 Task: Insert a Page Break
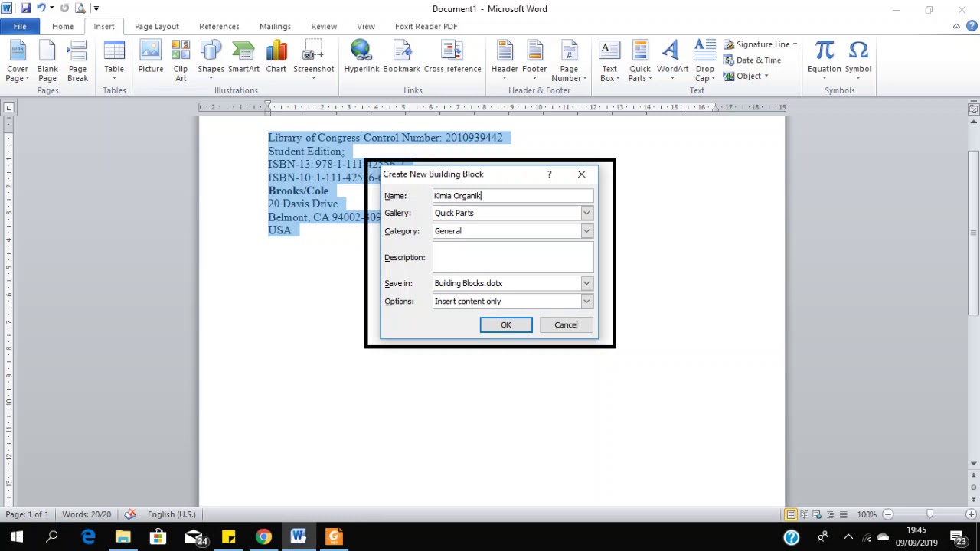[77, 61]
